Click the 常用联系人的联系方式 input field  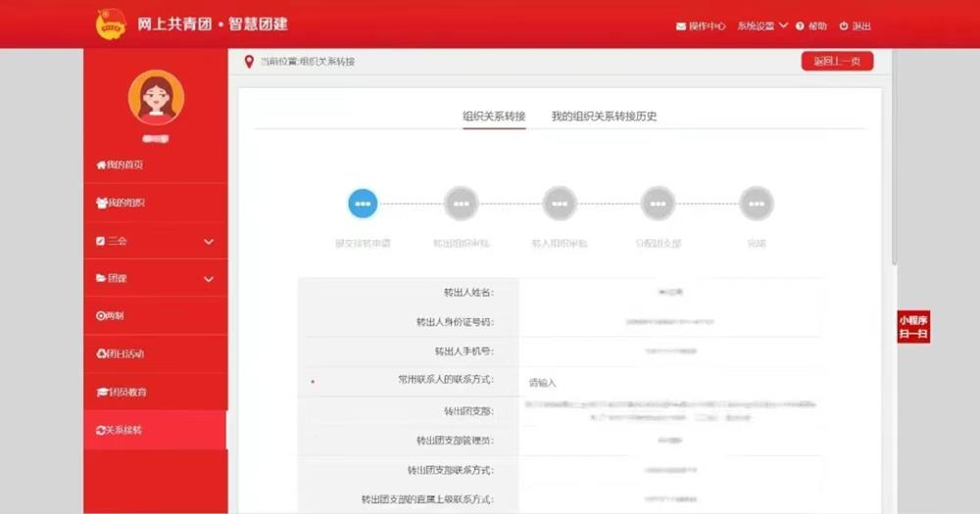click(666, 382)
